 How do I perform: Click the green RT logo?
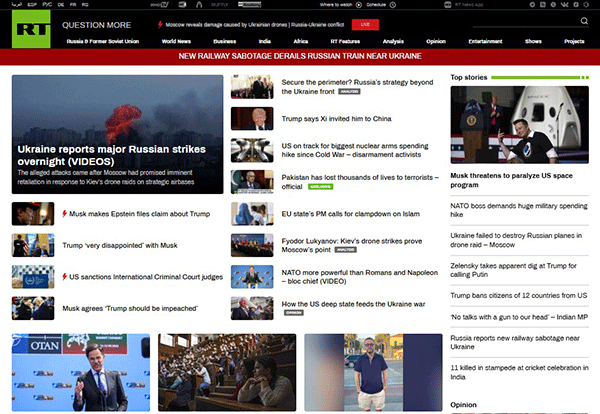click(x=31, y=29)
